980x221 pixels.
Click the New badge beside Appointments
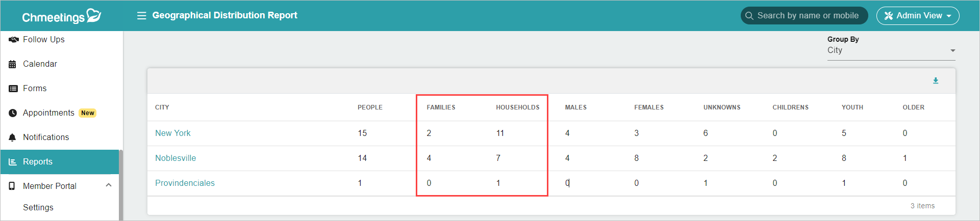pyautogui.click(x=88, y=113)
